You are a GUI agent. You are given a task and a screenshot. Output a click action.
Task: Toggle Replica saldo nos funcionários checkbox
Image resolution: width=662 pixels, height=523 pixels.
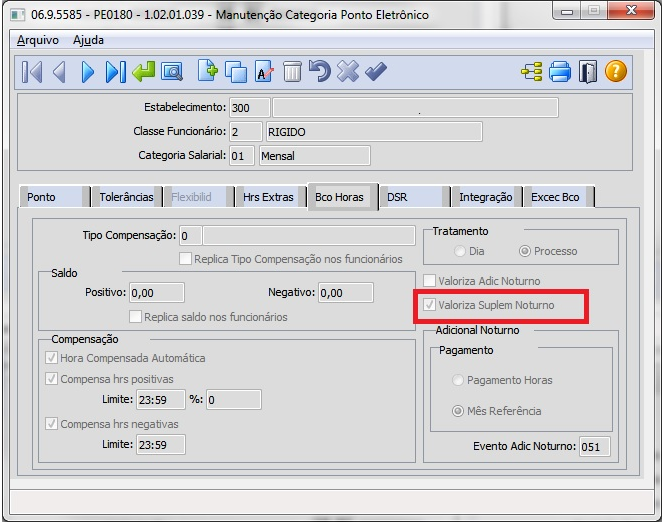[x=136, y=317]
